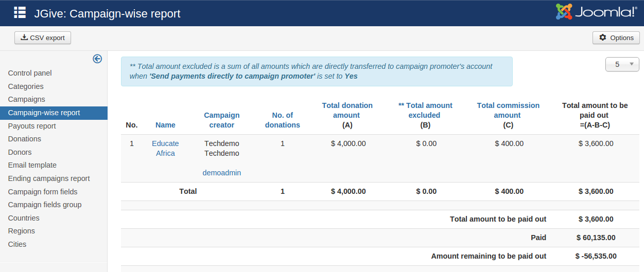Go to Payouts report in sidebar
The height and width of the screenshot is (272, 644).
(32, 126)
